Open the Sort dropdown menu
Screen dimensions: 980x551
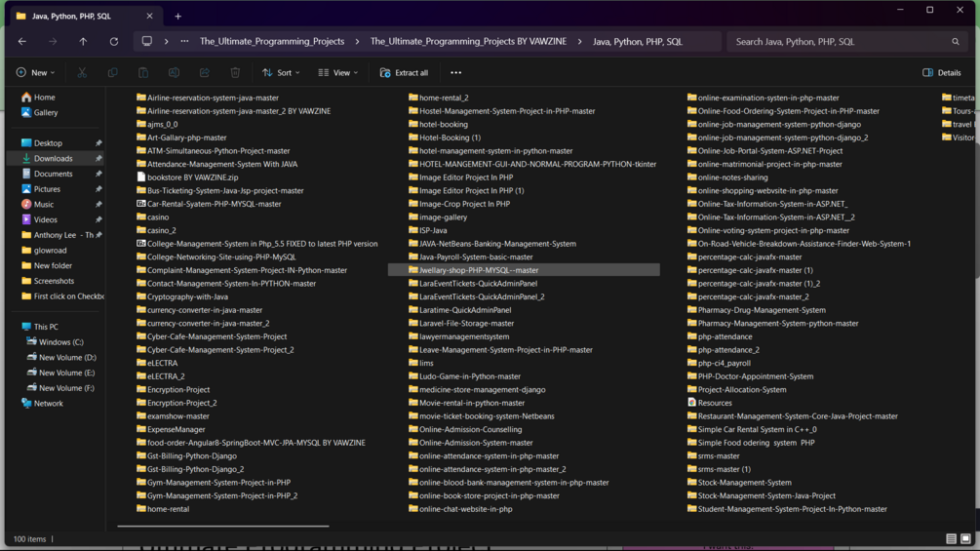pyautogui.click(x=281, y=72)
